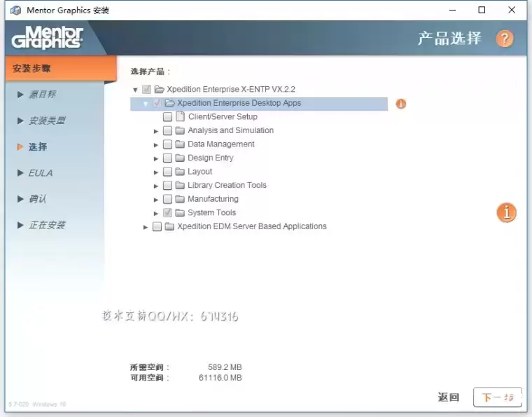Expand the Data Management node
Screen dimensions: 532x417
point(155,145)
